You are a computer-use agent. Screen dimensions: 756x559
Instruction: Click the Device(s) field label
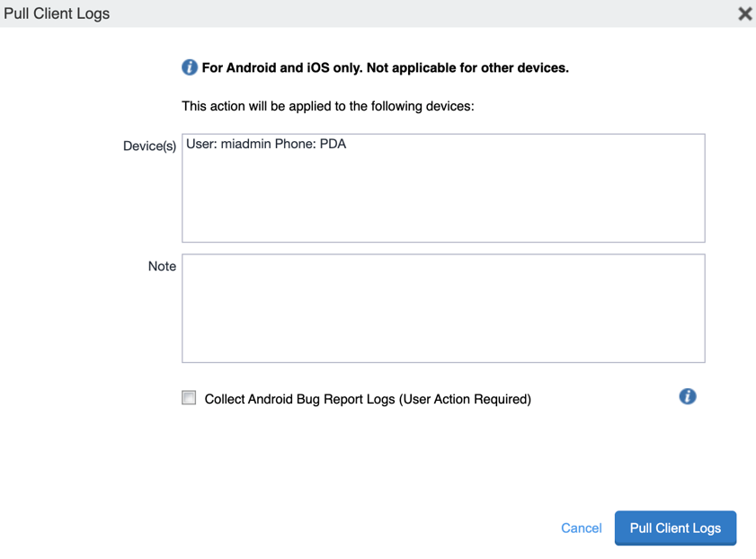coord(149,146)
